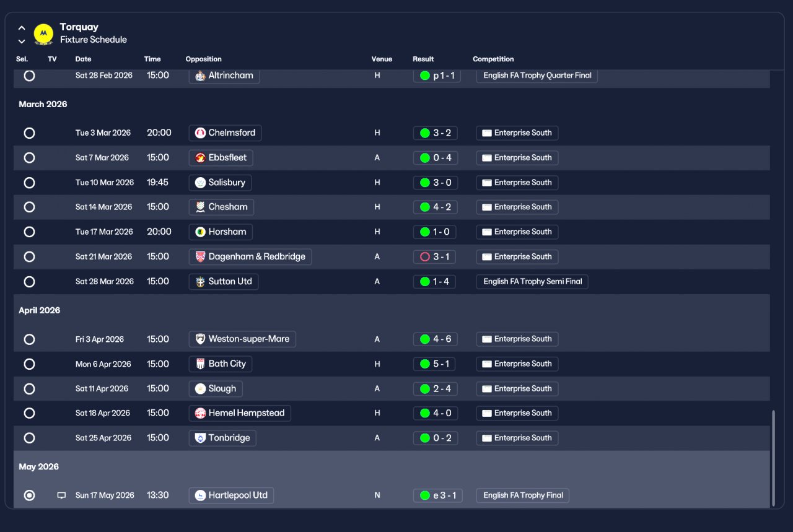Select the Salisbury fixture radio button

coord(29,183)
